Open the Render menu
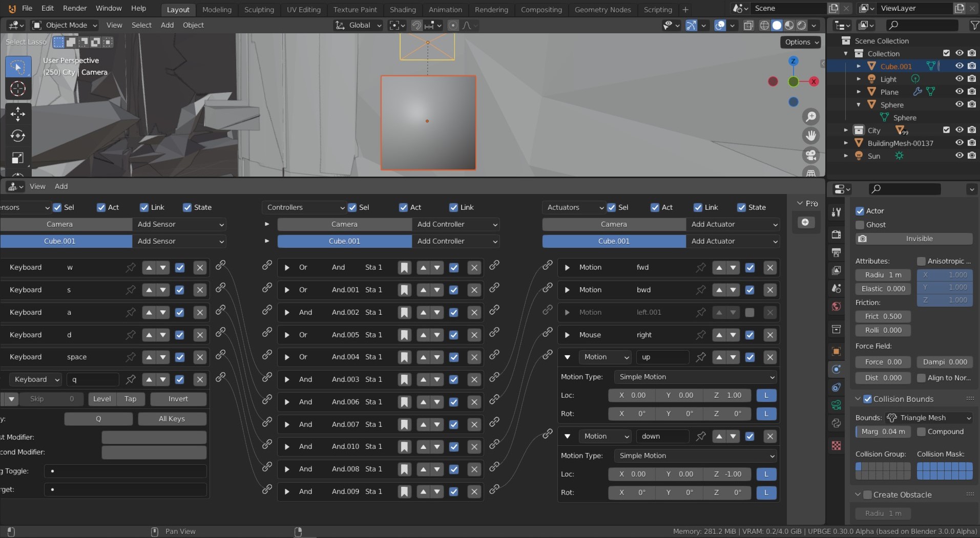This screenshot has height=538, width=980. click(75, 8)
